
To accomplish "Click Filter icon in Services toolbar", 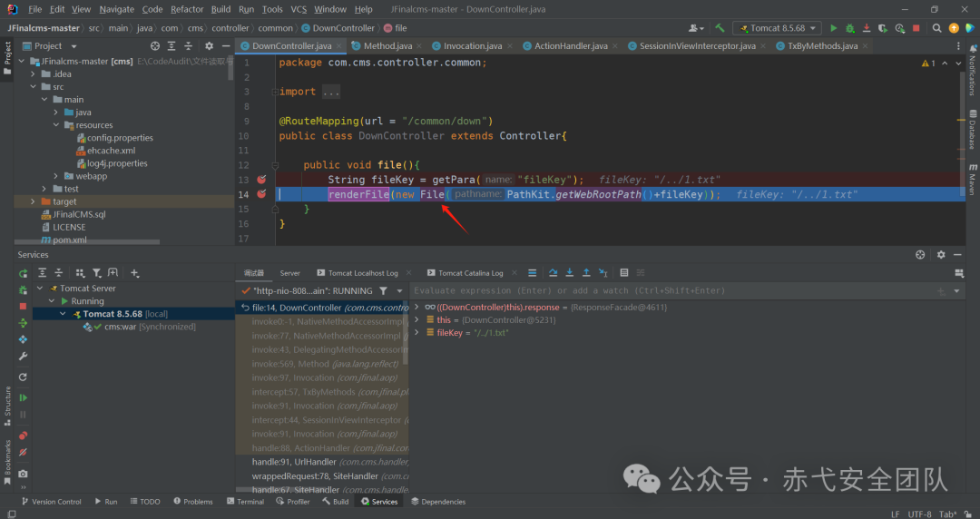I will pyautogui.click(x=97, y=272).
